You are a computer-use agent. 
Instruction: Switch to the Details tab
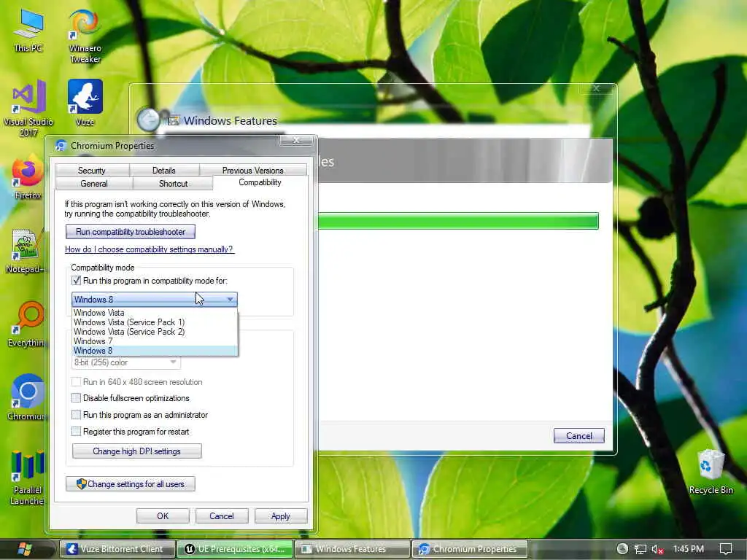coord(164,171)
